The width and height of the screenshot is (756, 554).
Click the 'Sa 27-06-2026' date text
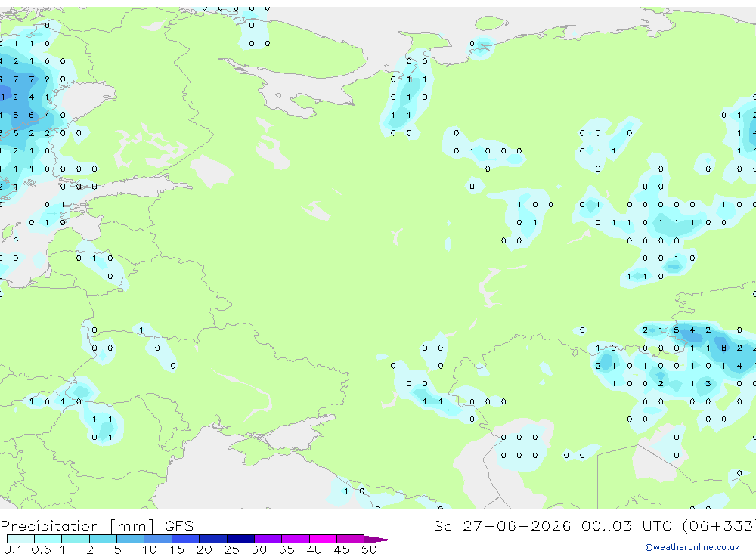(503, 525)
